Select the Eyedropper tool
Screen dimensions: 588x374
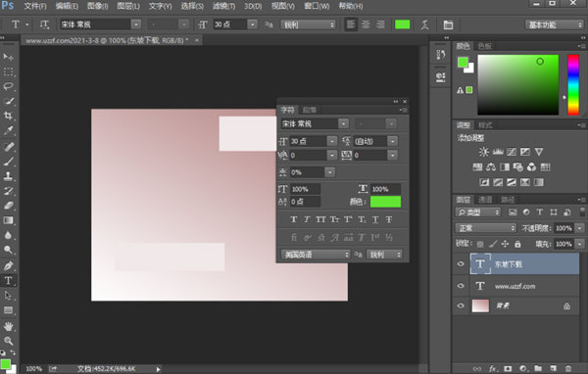point(8,130)
